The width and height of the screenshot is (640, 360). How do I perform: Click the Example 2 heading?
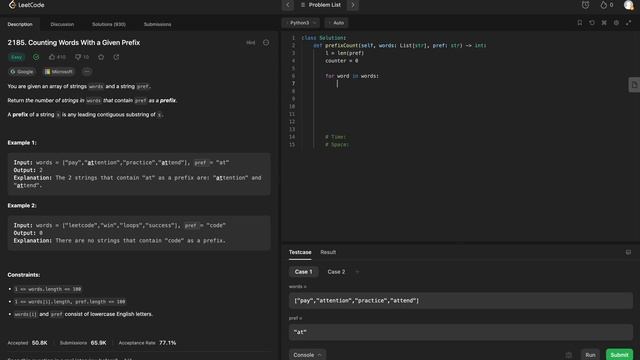(22, 206)
